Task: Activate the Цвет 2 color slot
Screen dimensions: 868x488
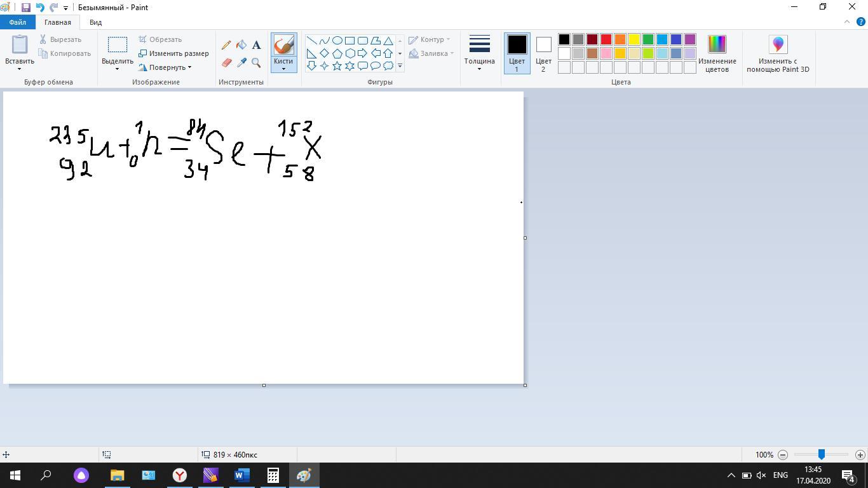Action: click(543, 53)
